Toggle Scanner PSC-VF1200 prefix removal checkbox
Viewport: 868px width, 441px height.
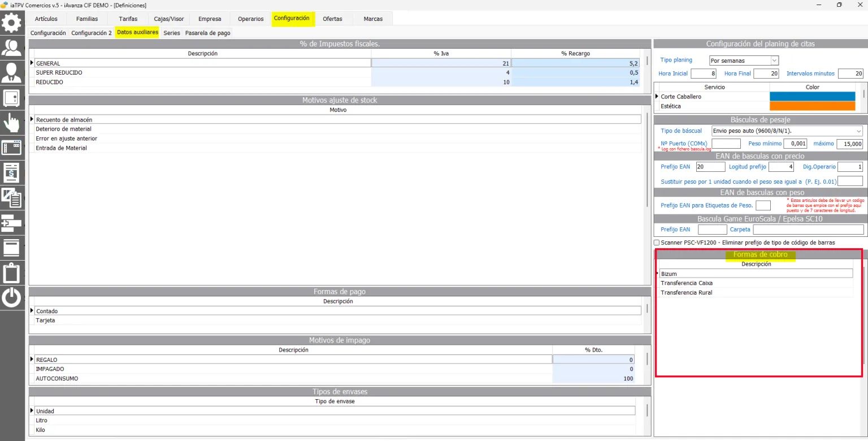coord(657,243)
